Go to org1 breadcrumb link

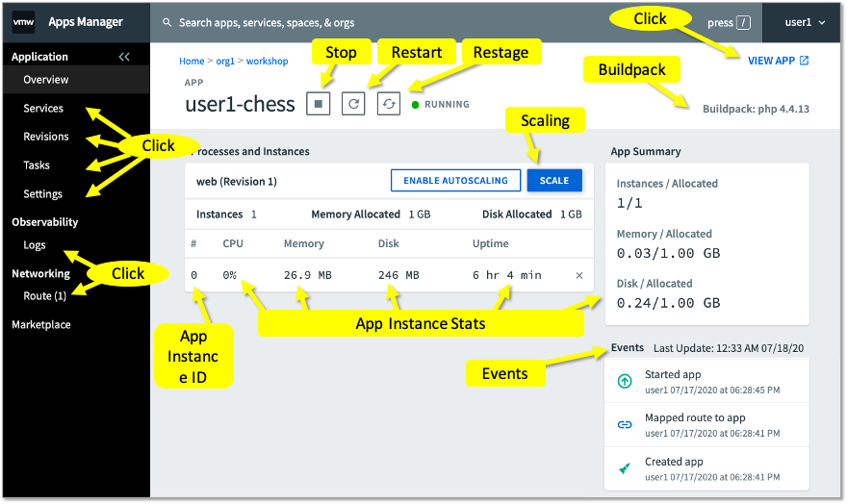tap(225, 61)
